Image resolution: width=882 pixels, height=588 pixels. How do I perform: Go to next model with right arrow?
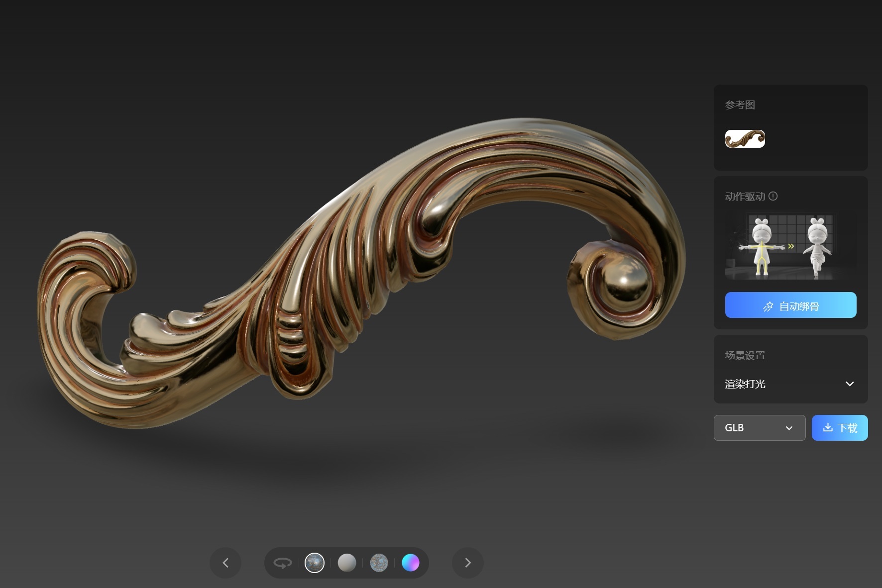coord(467,563)
